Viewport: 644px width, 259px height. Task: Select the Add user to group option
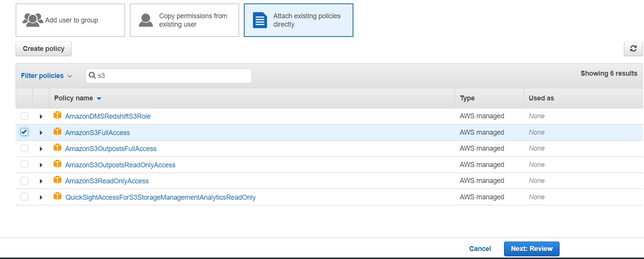point(70,20)
